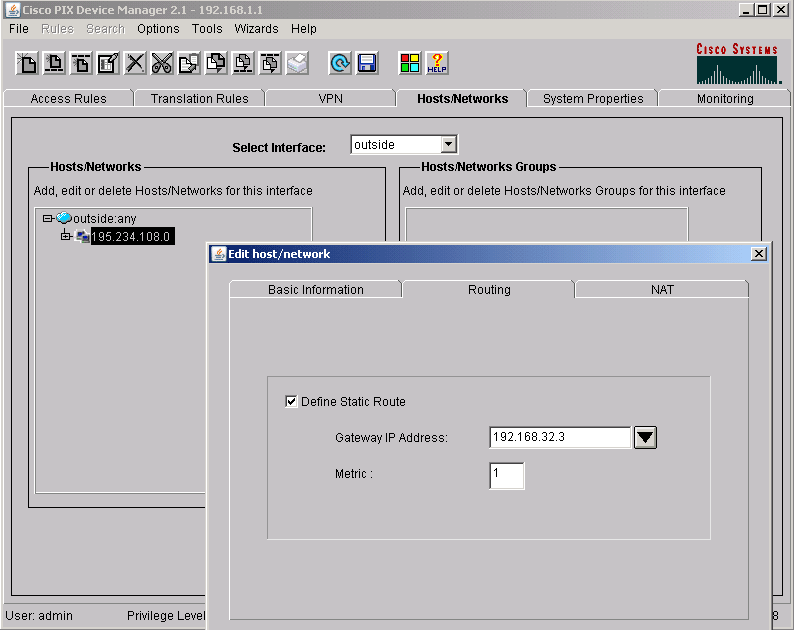The image size is (794, 630).
Task: Select the Routing tab in dialog
Action: point(489,289)
